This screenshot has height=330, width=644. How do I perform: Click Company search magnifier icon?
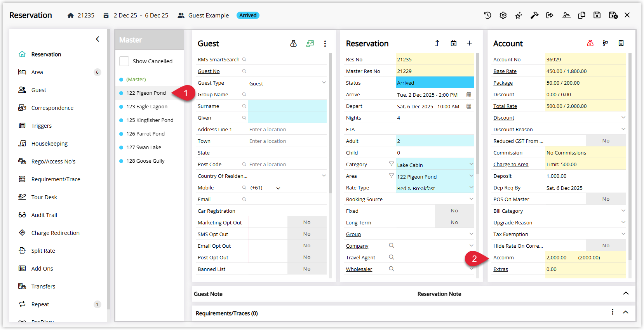[392, 245]
